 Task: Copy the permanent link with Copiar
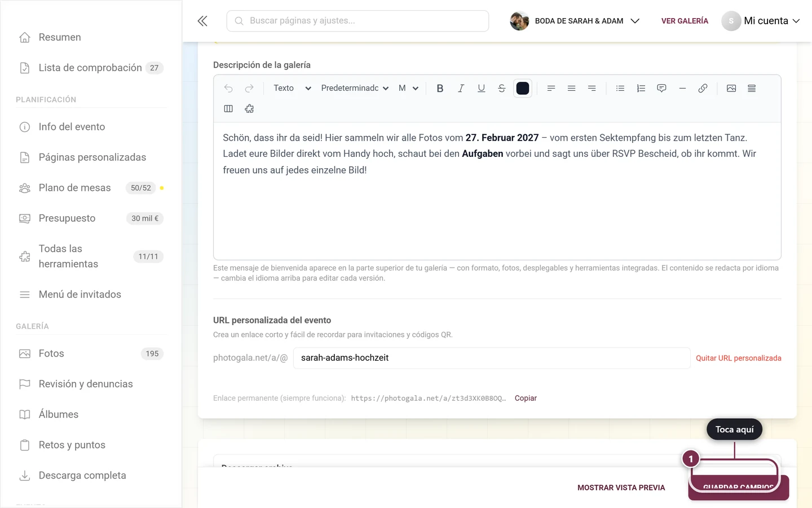(526, 398)
